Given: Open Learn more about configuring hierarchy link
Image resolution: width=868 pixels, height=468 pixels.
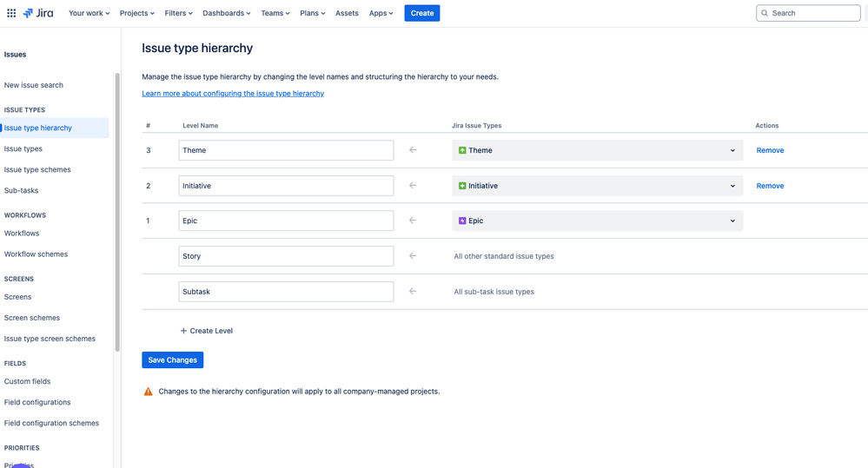Looking at the screenshot, I should pyautogui.click(x=233, y=94).
